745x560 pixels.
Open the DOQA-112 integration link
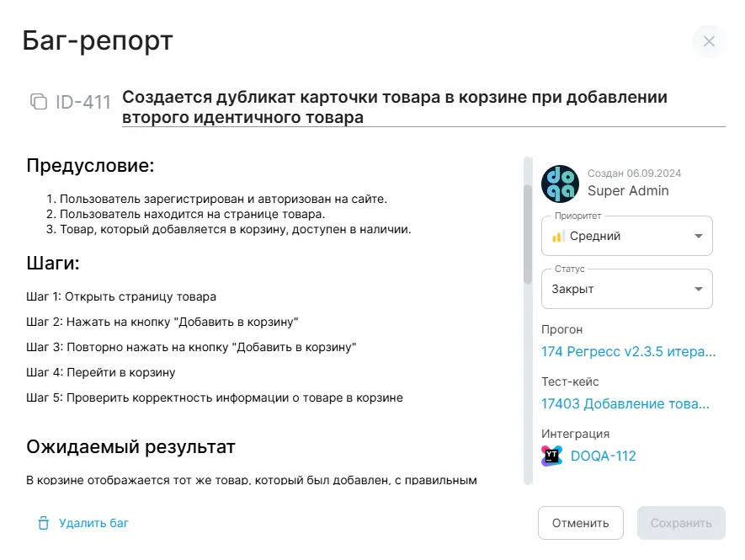point(603,456)
